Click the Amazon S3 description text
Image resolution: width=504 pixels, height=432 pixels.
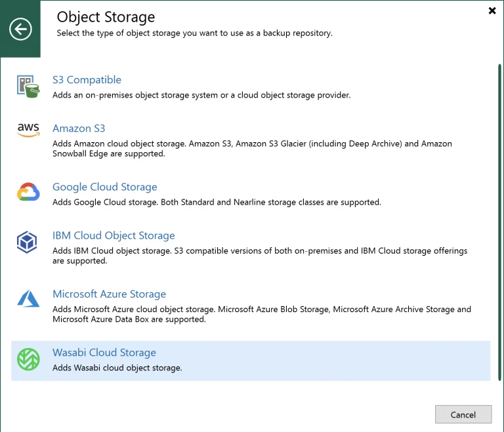point(252,149)
